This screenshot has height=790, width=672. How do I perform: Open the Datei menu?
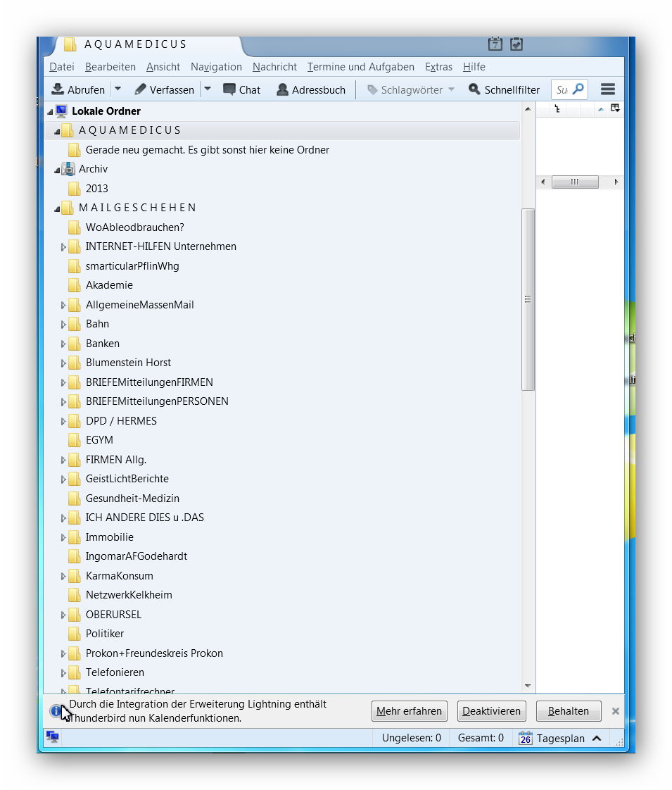point(61,66)
